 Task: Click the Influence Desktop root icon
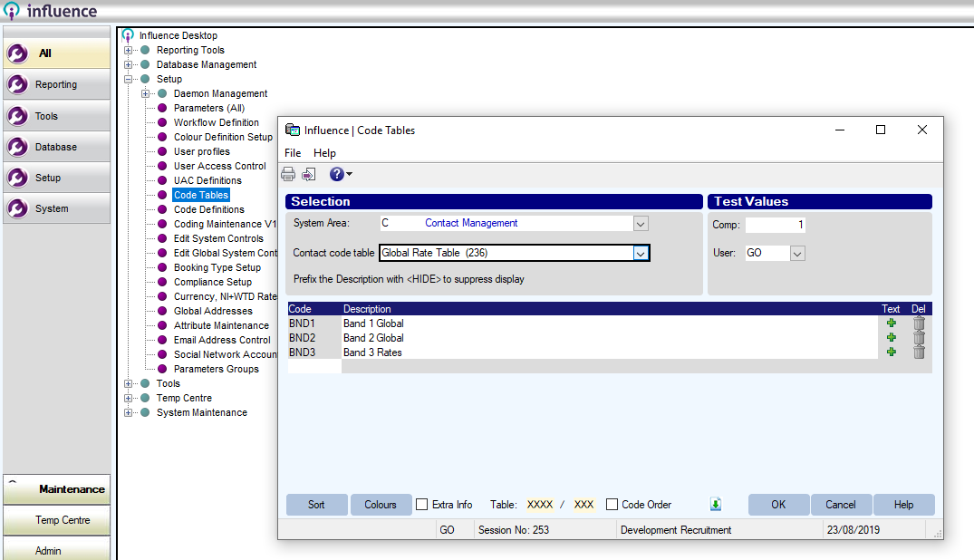128,35
